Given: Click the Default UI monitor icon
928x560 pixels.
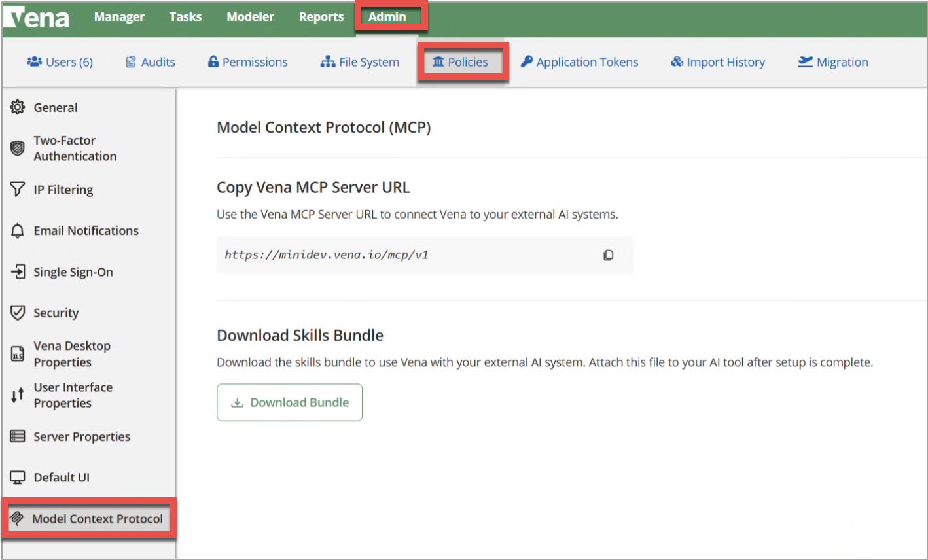Looking at the screenshot, I should point(18,478).
